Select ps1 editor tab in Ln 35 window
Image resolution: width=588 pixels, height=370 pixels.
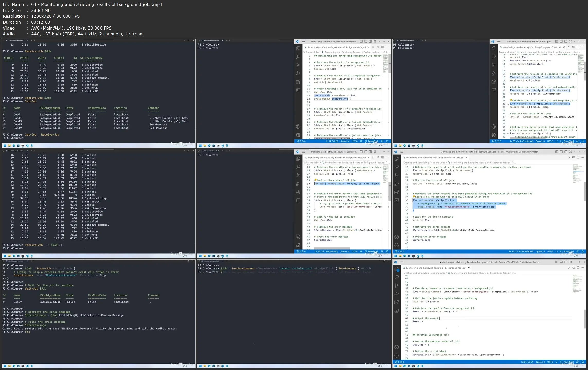click(x=435, y=157)
